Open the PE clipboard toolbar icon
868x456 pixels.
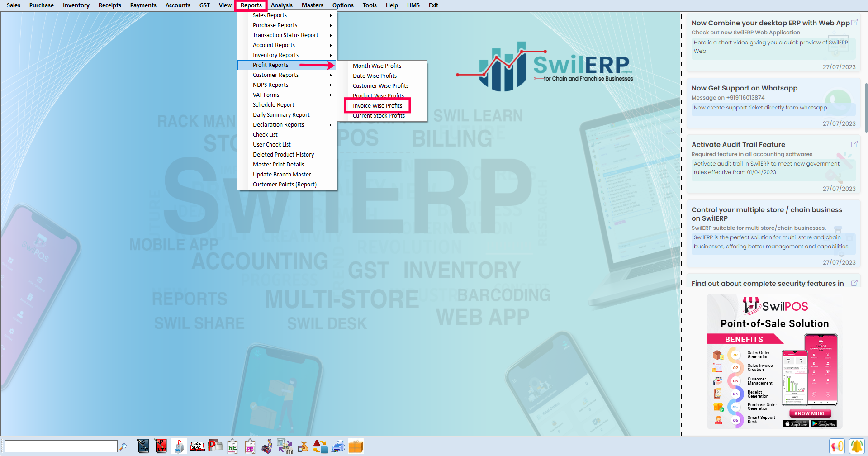click(250, 446)
